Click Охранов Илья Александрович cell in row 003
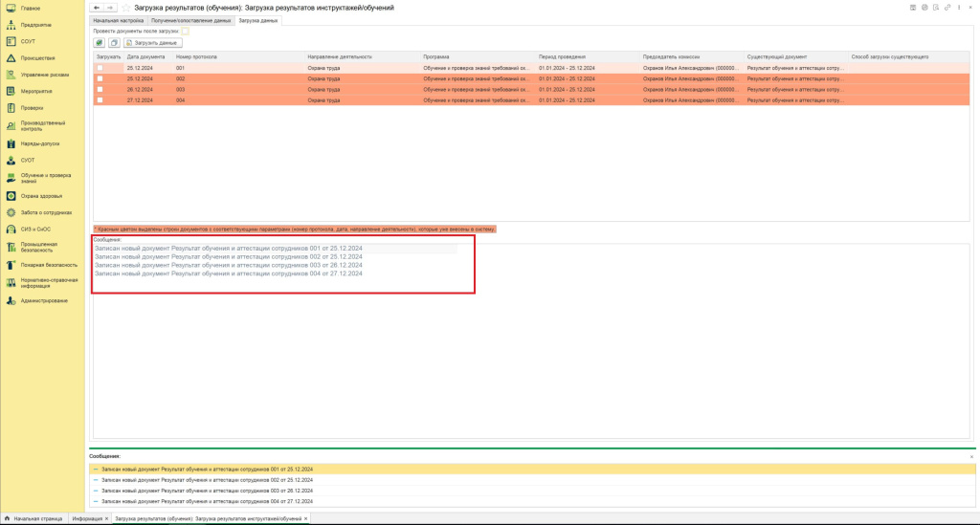 coord(692,89)
